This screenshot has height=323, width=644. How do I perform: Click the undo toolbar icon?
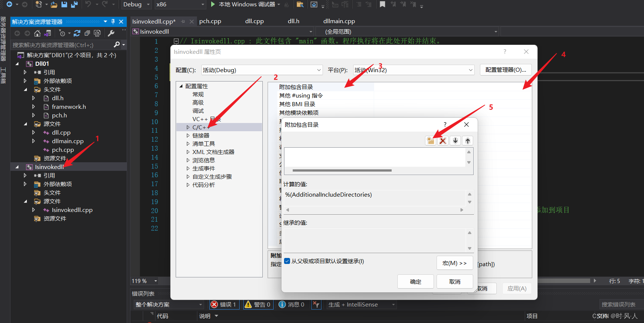coord(88,4)
